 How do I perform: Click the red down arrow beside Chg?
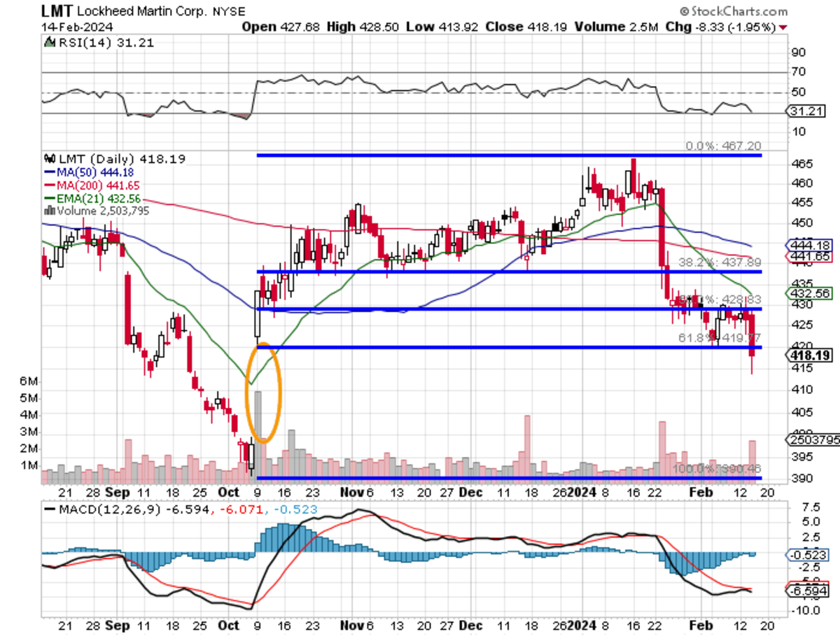pyautogui.click(x=782, y=27)
